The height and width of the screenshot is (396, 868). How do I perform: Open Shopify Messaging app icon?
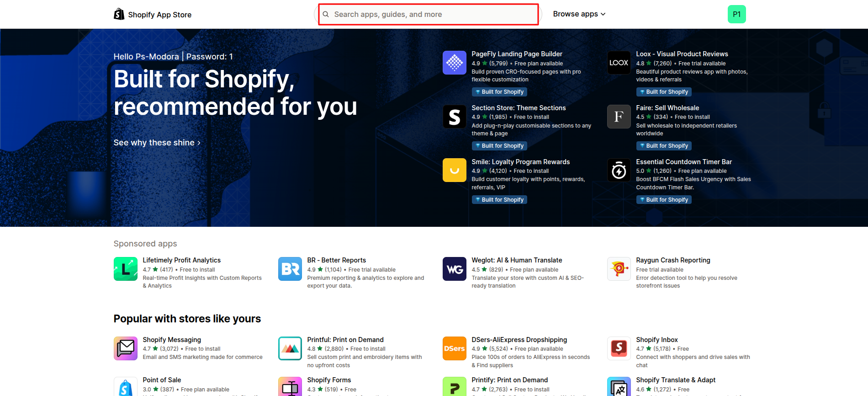pyautogui.click(x=125, y=348)
